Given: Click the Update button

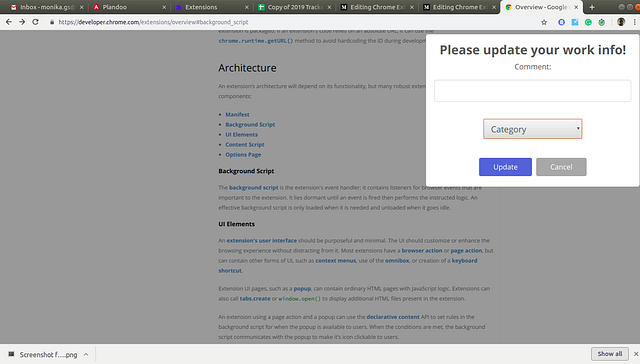Looking at the screenshot, I should click(505, 167).
